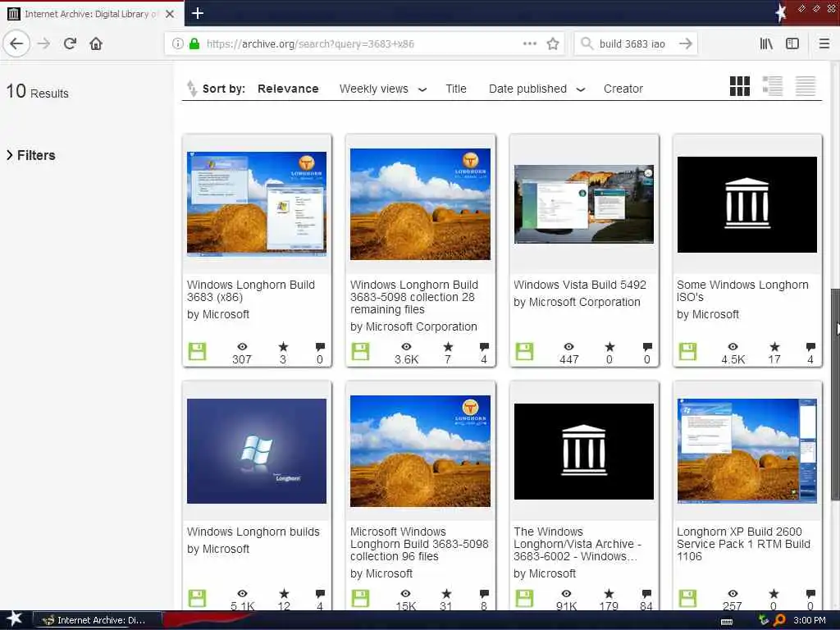
Task: Sort results by Title
Action: coord(456,89)
